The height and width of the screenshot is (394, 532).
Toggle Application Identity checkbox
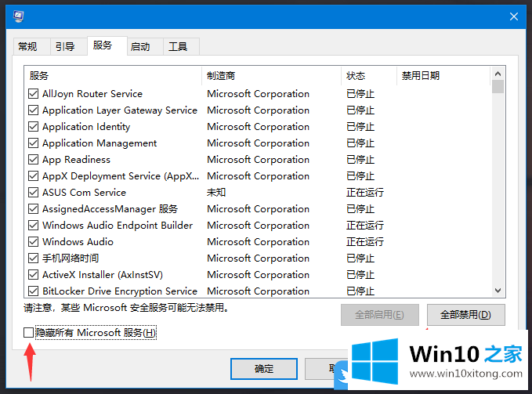(33, 126)
